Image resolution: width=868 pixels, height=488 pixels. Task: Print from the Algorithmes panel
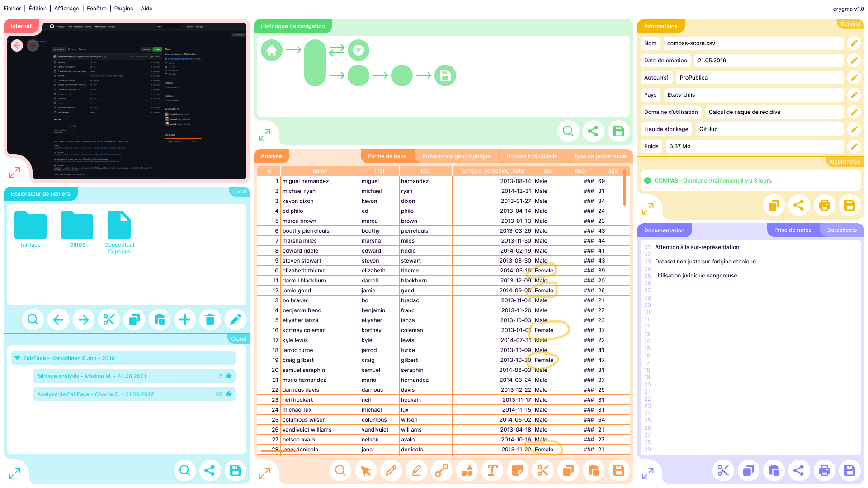[x=825, y=205]
